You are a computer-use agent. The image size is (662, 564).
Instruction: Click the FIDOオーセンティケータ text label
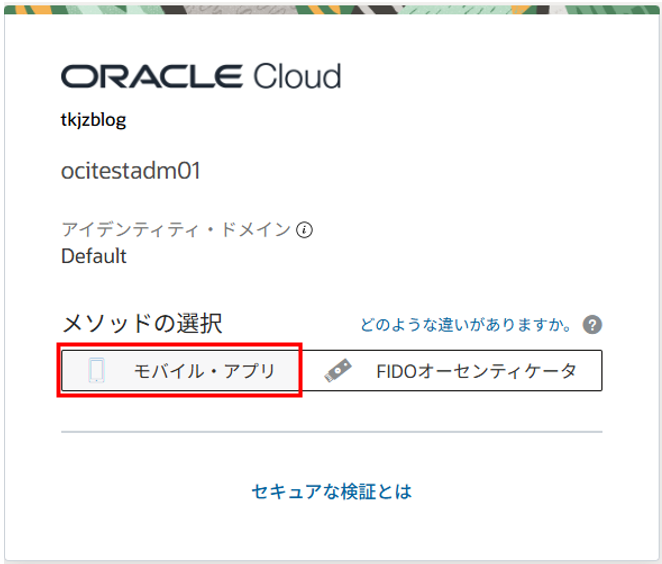(476, 371)
